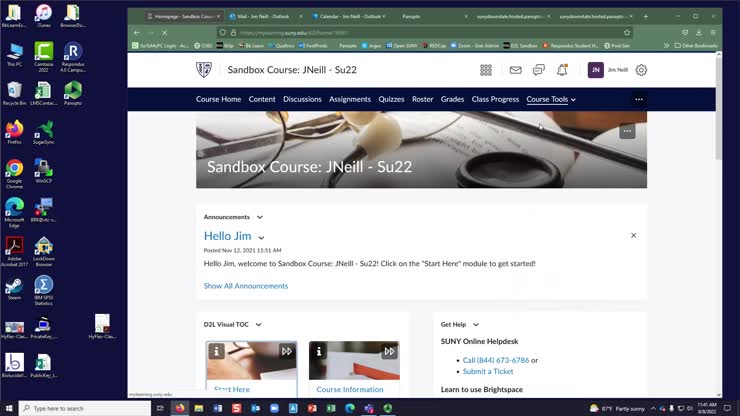The image size is (740, 416).
Task: Click the update alerts bell icon
Action: tap(562, 70)
